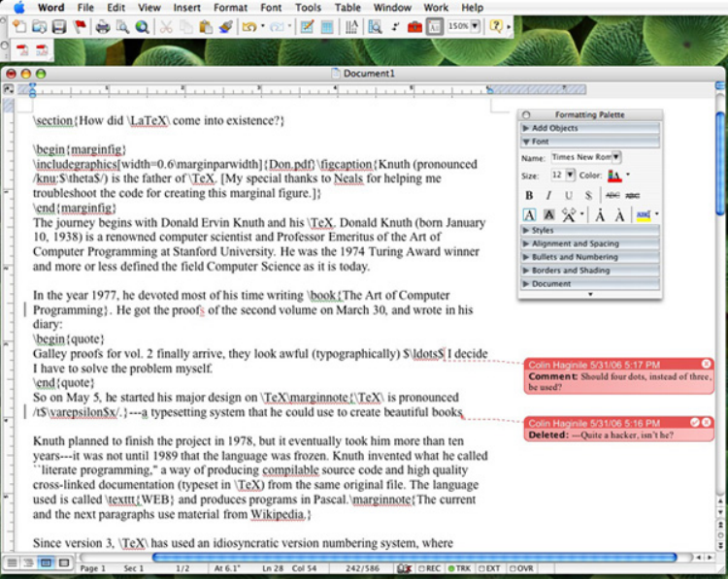Open the red Toolbox icon
Viewport: 728px width, 579px height.
tap(414, 26)
